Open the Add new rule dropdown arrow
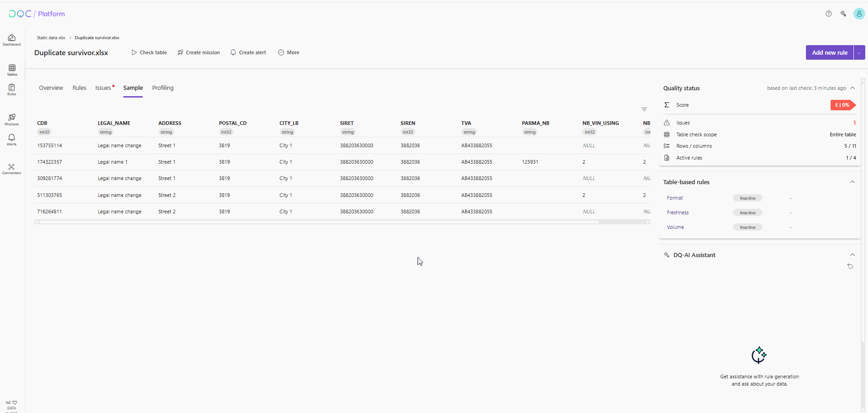The width and height of the screenshot is (868, 413). 859,52
